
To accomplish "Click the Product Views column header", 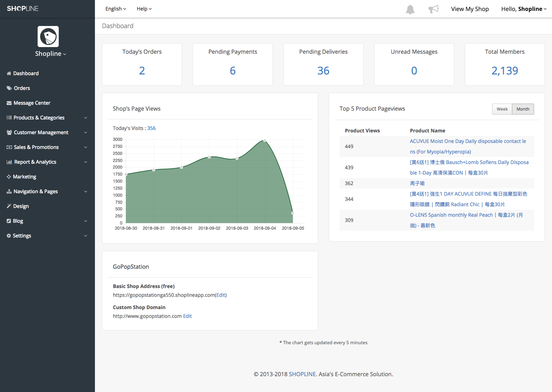I will pyautogui.click(x=362, y=131).
